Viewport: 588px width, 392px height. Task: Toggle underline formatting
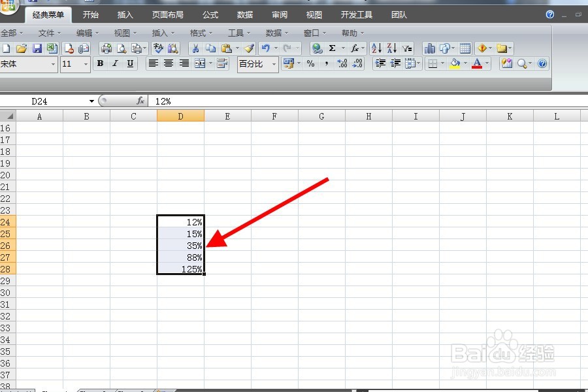(x=130, y=64)
